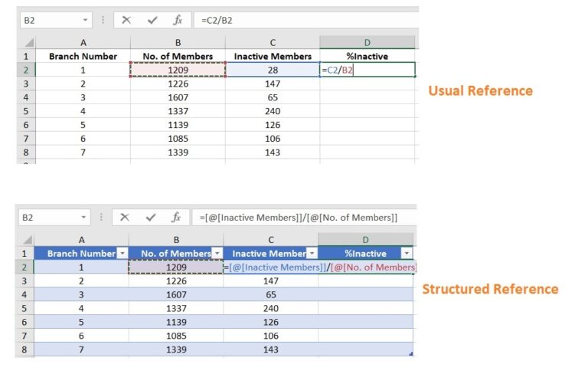Click the Select All corner in the Structured Reference sheet
Viewport: 588px width, 371px height.
click(28, 239)
